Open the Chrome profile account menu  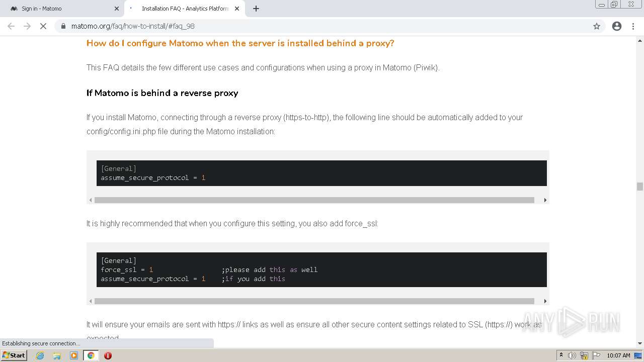[x=617, y=26]
